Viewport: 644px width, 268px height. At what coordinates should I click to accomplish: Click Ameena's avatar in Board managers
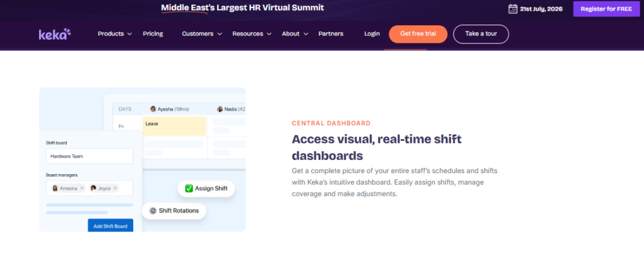55,188
